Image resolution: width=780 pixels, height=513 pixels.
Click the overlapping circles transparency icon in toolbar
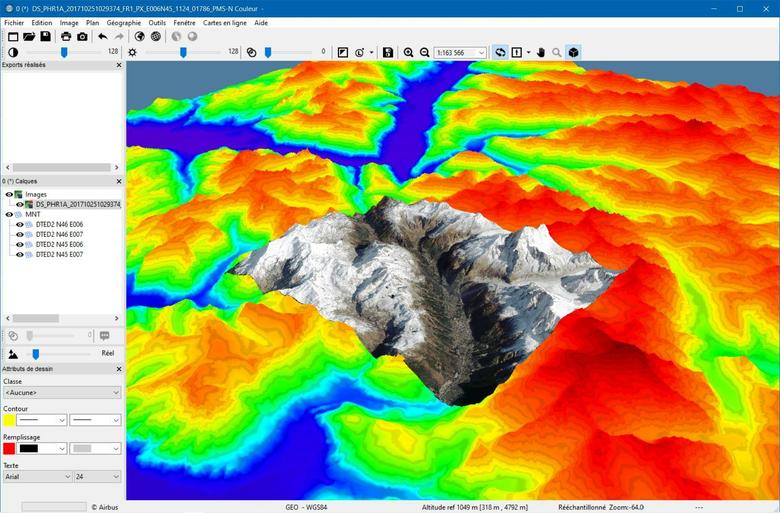[x=251, y=52]
